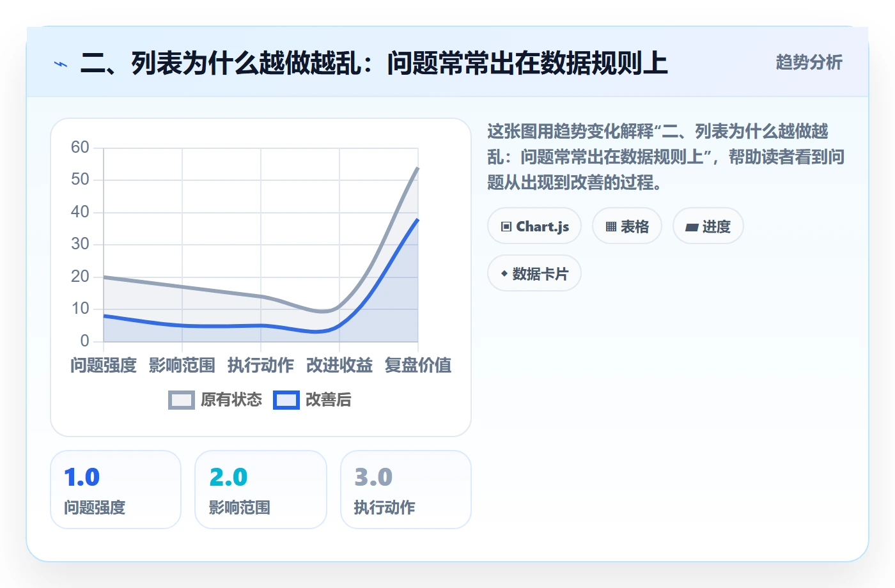Select the 进度 tag

[x=708, y=226]
